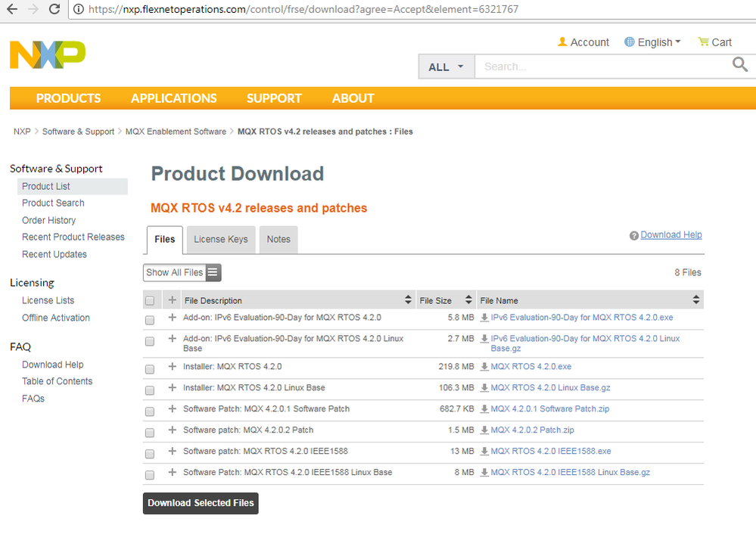Viewport: 756px width, 537px height.
Task: Open the ALL search category dropdown
Action: [446, 67]
